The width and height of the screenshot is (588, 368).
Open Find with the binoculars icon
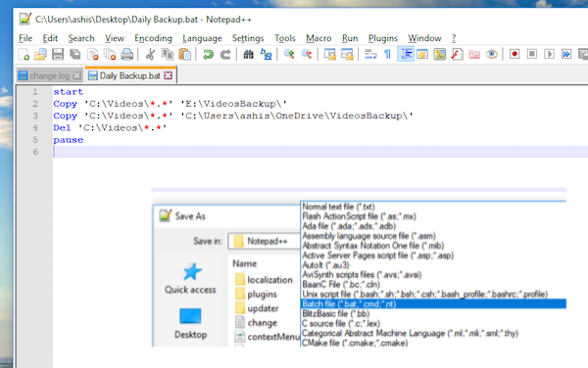[x=248, y=54]
